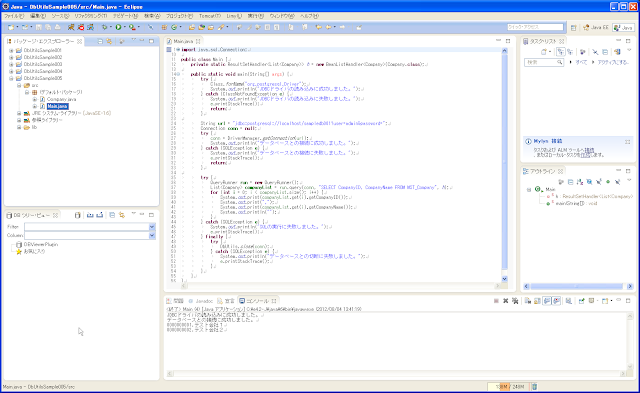Select the Java perspective button
The height and width of the screenshot is (393, 640).
click(x=623, y=28)
